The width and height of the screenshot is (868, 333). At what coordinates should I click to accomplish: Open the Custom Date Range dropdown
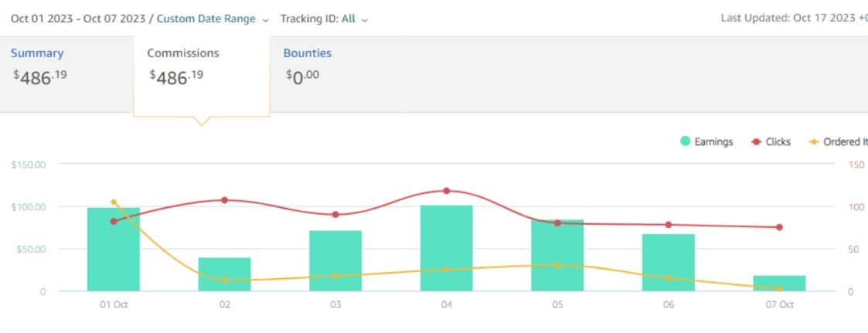tap(206, 19)
